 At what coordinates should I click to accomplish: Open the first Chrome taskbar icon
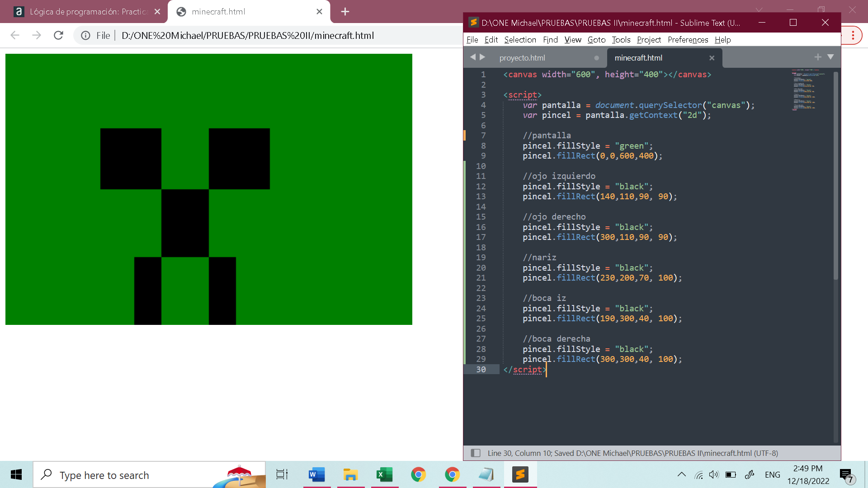pyautogui.click(x=418, y=474)
